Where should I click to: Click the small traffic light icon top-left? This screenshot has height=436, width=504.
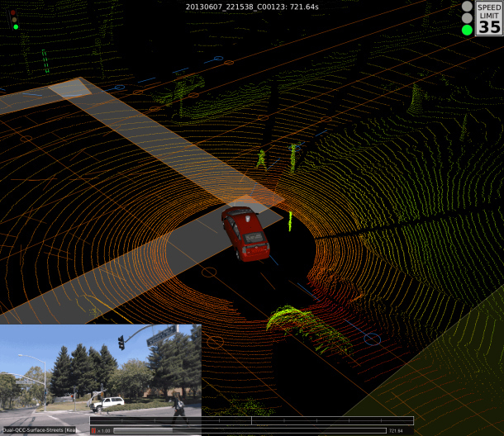tap(14, 20)
